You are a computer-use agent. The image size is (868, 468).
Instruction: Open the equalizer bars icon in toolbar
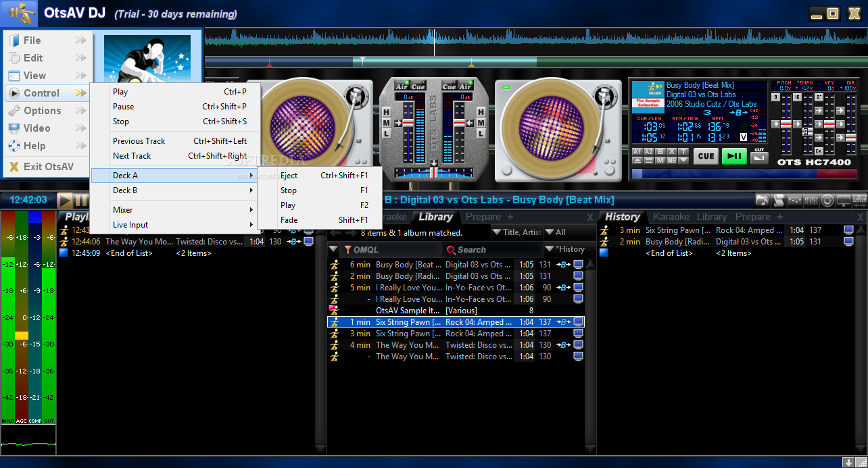pos(811,201)
